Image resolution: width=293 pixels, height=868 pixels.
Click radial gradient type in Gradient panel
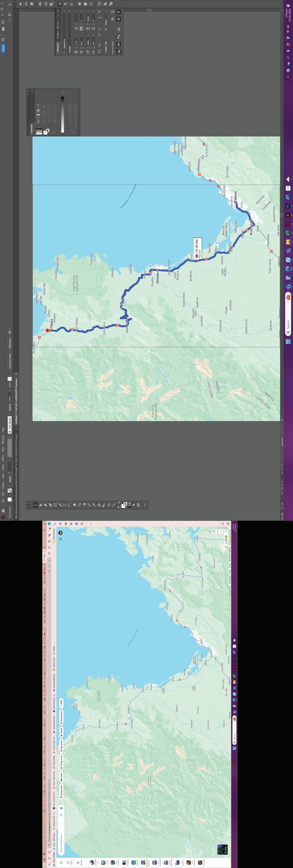pyautogui.click(x=38, y=111)
